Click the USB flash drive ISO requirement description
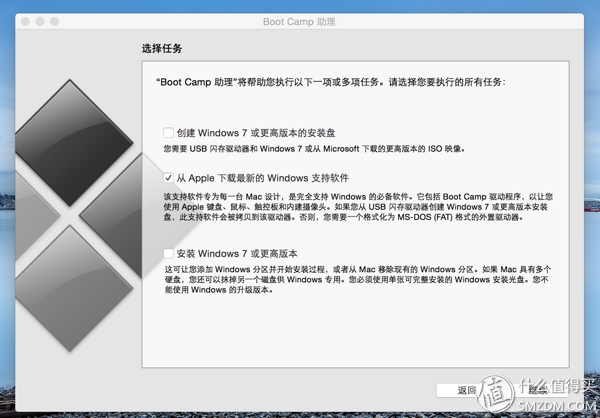 click(315, 149)
